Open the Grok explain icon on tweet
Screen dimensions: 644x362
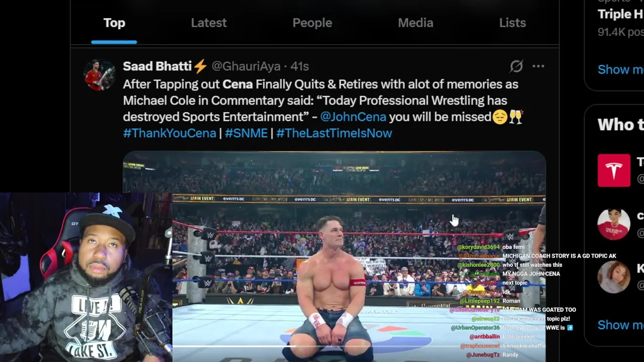517,66
